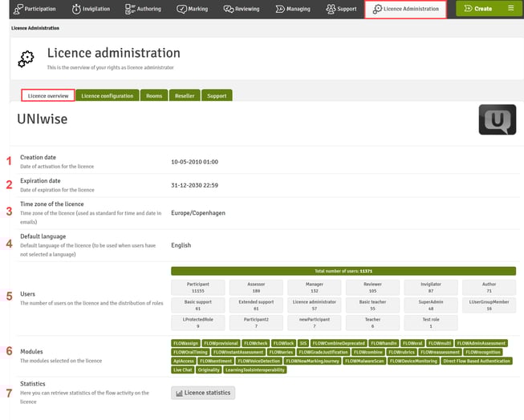Open Licence Administration in top navigation
524x420 pixels.
405,9
